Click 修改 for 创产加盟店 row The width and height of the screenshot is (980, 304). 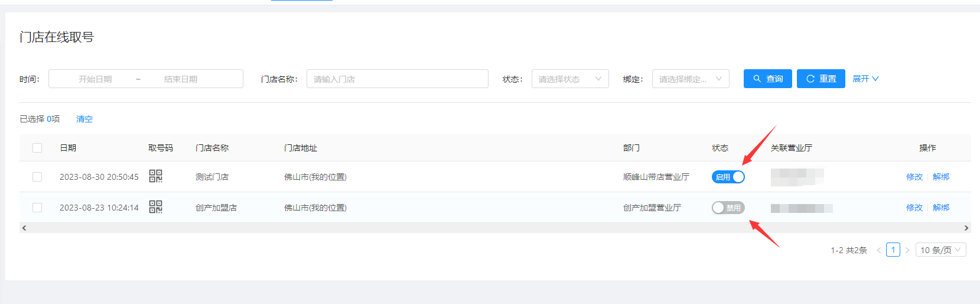pyautogui.click(x=914, y=208)
